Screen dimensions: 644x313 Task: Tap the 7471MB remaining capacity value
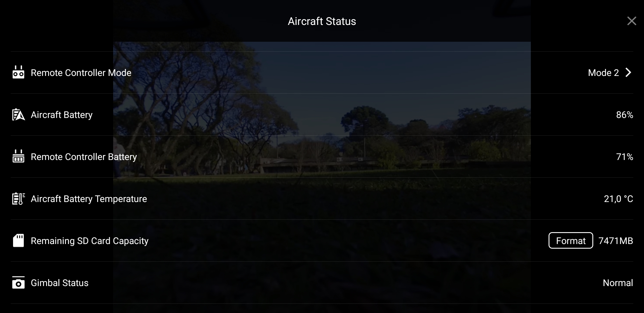616,241
